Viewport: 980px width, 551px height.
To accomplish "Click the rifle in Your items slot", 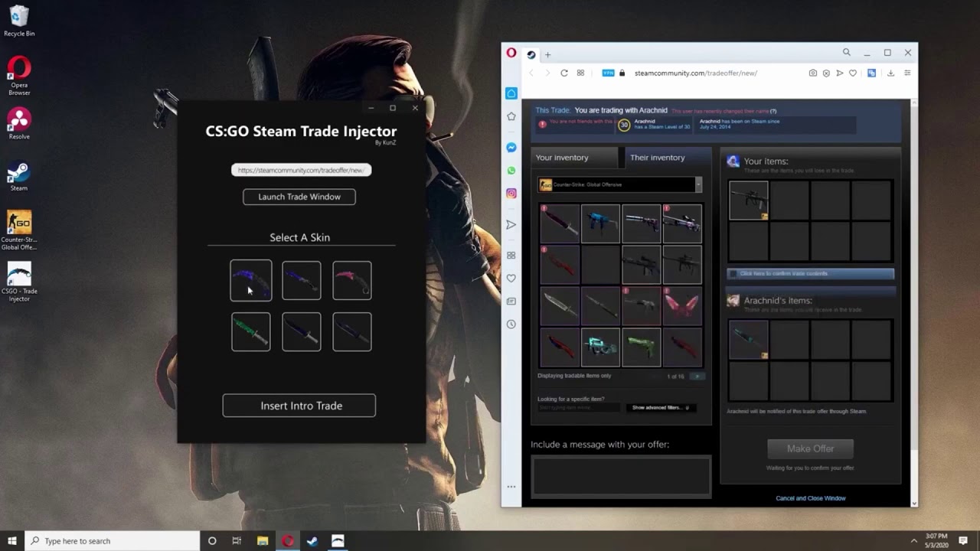I will 749,201.
